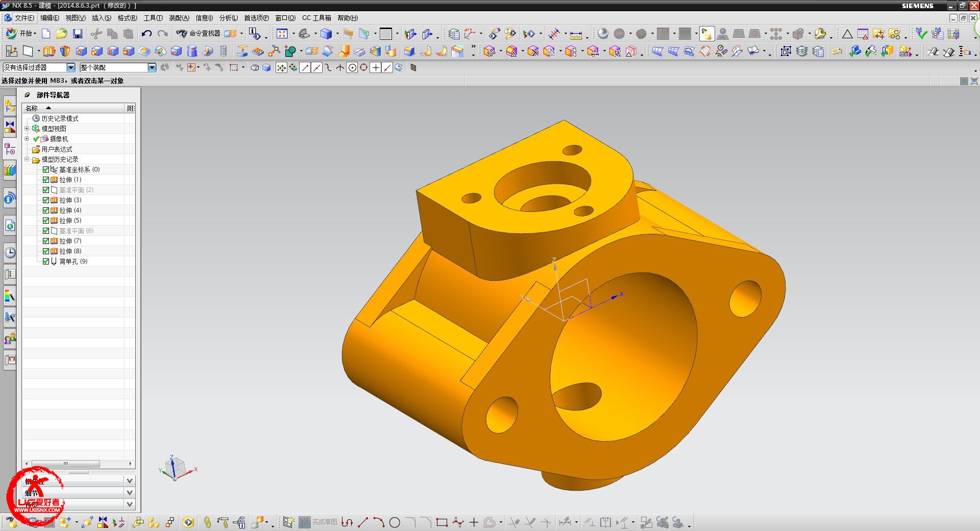Toggle the highlighted lamp See-Thru icon

pos(706,34)
